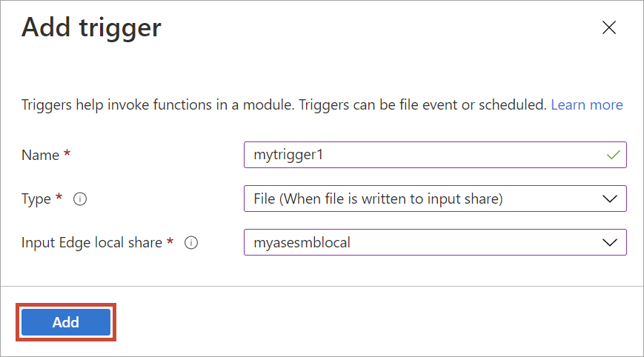Click the required asterisk beside Type
Viewport: 644px width, 357px height.
click(x=59, y=197)
